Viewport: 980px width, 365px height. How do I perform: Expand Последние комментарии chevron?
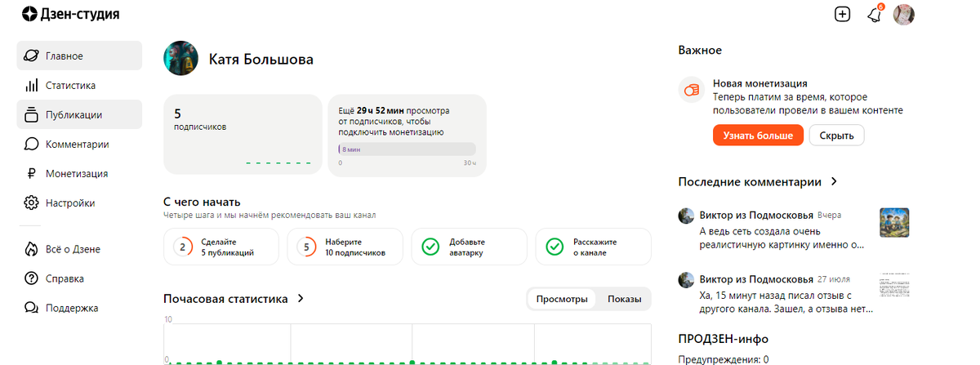coord(834,181)
